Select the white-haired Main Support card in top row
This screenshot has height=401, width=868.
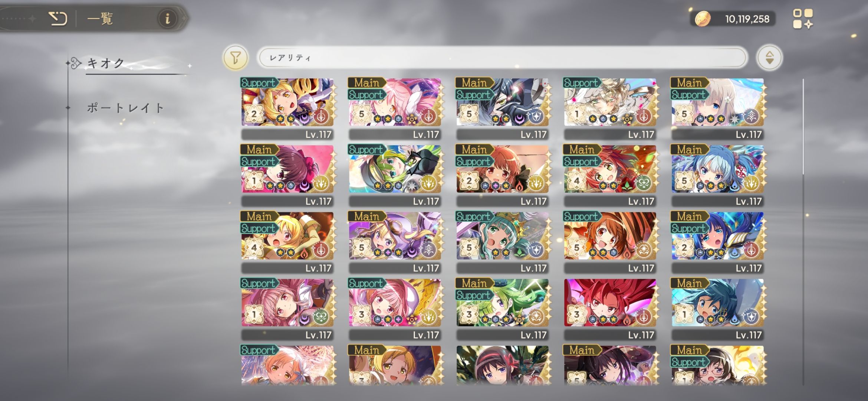point(718,108)
